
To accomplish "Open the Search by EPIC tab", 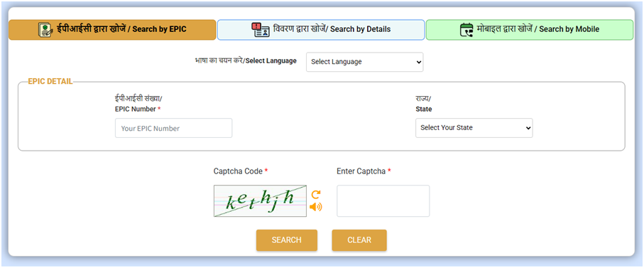I will [x=112, y=30].
